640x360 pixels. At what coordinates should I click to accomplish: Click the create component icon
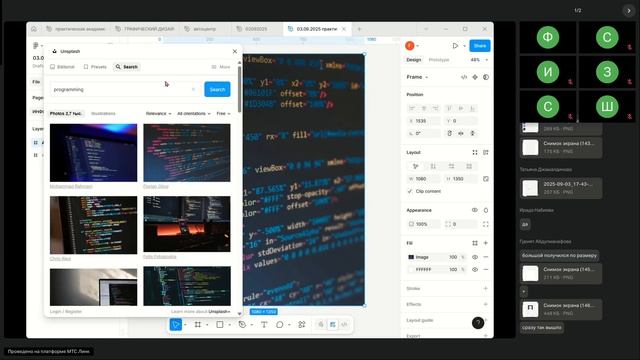pos(475,77)
